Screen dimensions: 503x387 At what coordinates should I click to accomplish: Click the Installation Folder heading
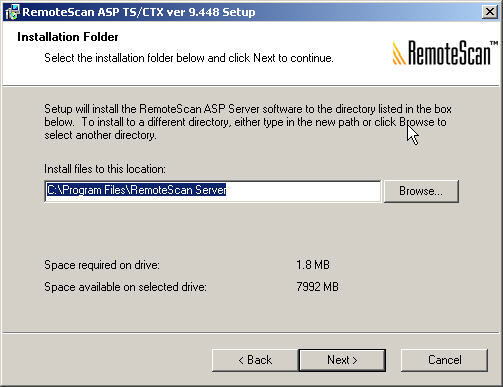pos(68,37)
